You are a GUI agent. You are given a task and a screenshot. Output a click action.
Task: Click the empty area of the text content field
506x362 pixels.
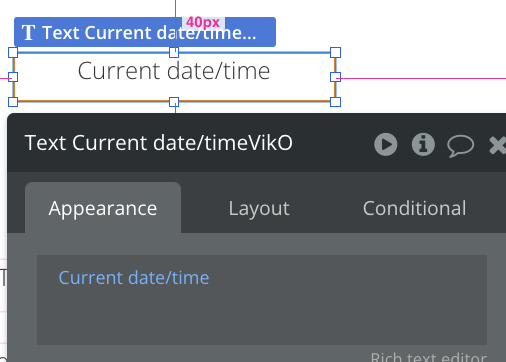point(262,317)
